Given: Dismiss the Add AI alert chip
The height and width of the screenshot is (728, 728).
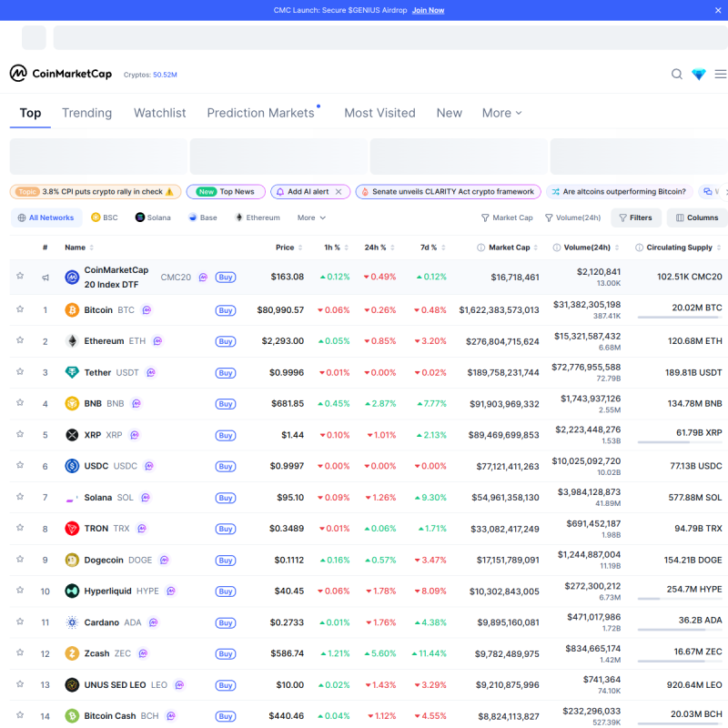Looking at the screenshot, I should [339, 192].
